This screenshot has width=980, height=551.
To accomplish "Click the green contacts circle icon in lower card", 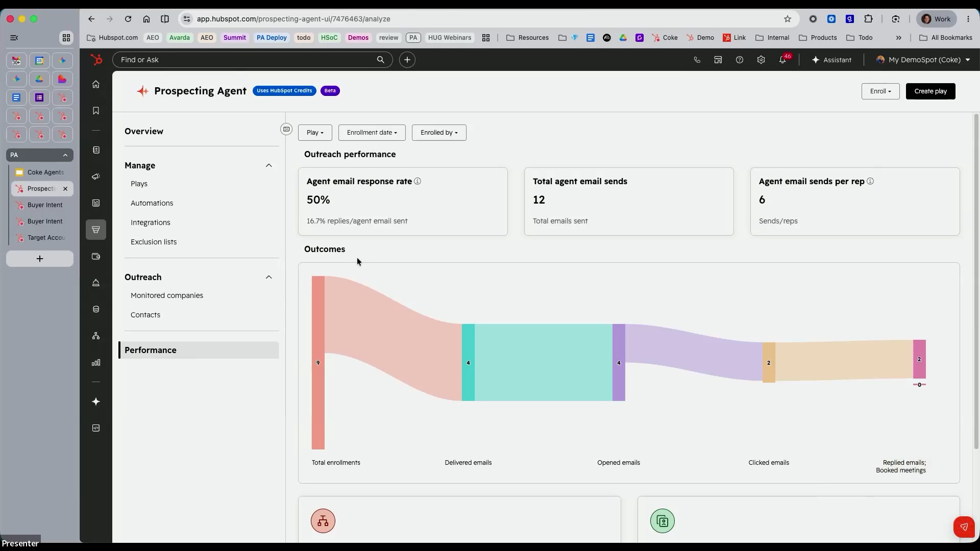I will coord(663,521).
